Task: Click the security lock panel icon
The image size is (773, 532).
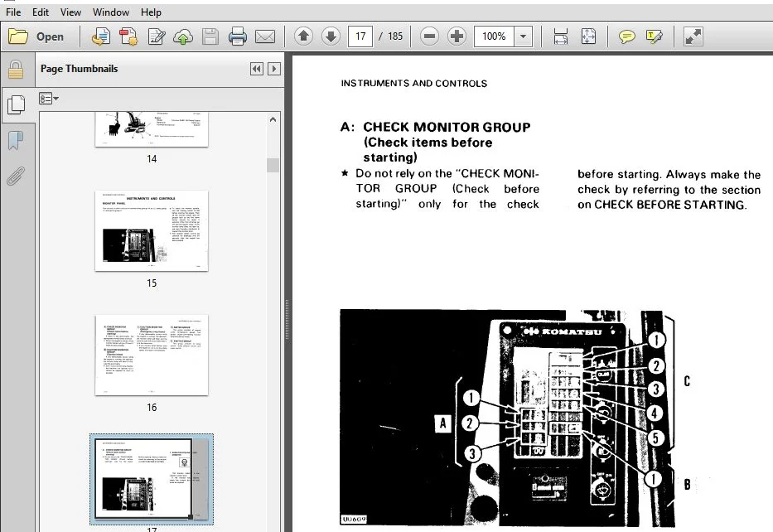Action: pos(16,70)
